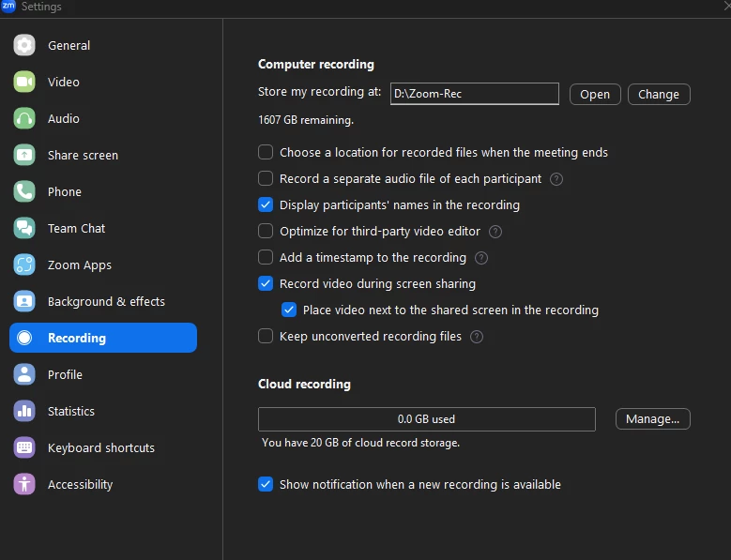The height and width of the screenshot is (560, 731).
Task: Click the recording path field D:\Zoom-Rec
Action: [475, 94]
